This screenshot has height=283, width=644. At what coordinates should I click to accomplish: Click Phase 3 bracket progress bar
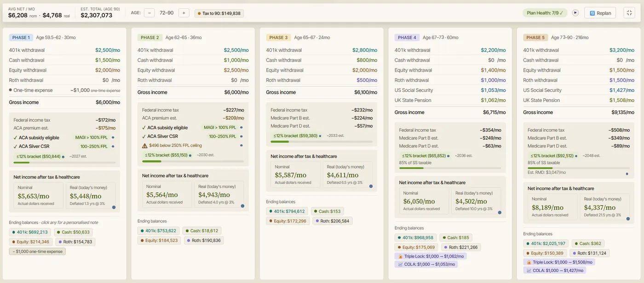322,141
